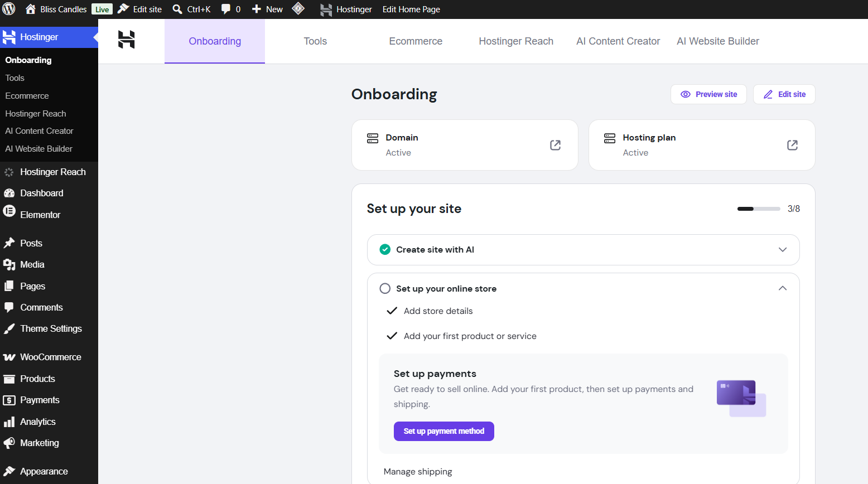868x484 pixels.
Task: Switch to the Onboarding tab
Action: click(x=215, y=41)
